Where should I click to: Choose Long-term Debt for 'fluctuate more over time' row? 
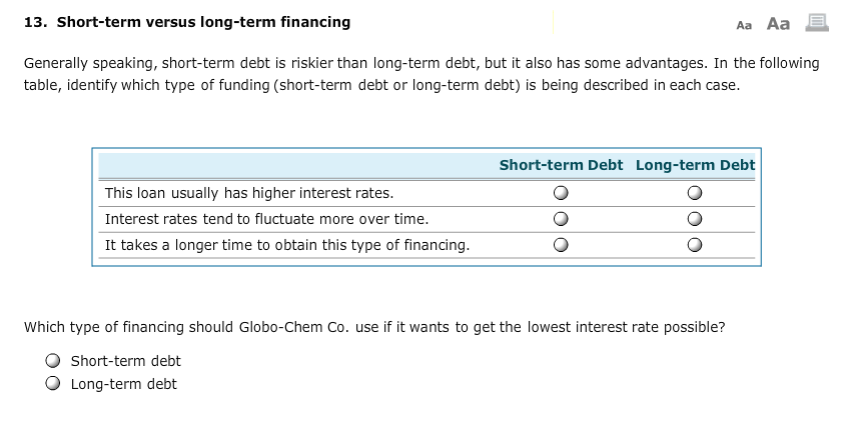click(x=695, y=219)
